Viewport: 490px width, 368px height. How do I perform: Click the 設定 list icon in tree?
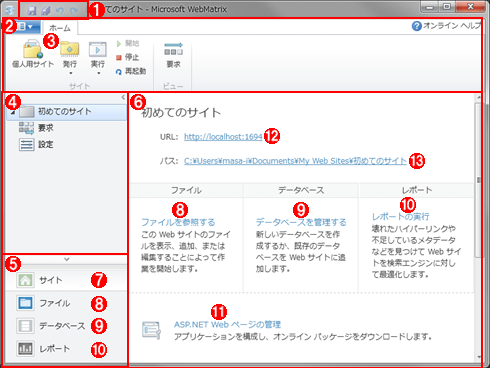click(26, 145)
